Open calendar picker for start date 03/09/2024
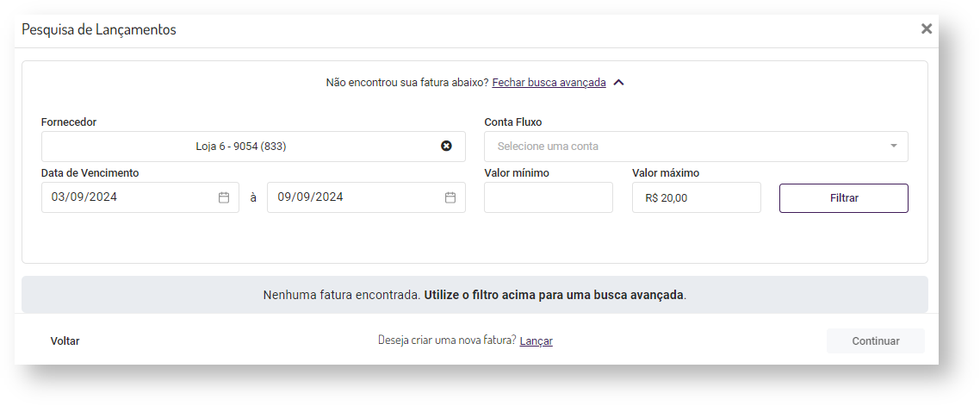 224,197
